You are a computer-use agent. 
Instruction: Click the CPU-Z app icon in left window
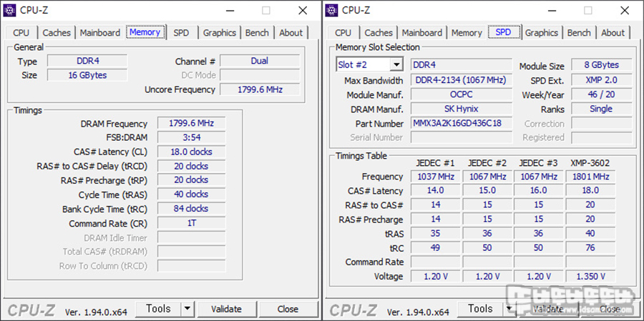(10, 10)
